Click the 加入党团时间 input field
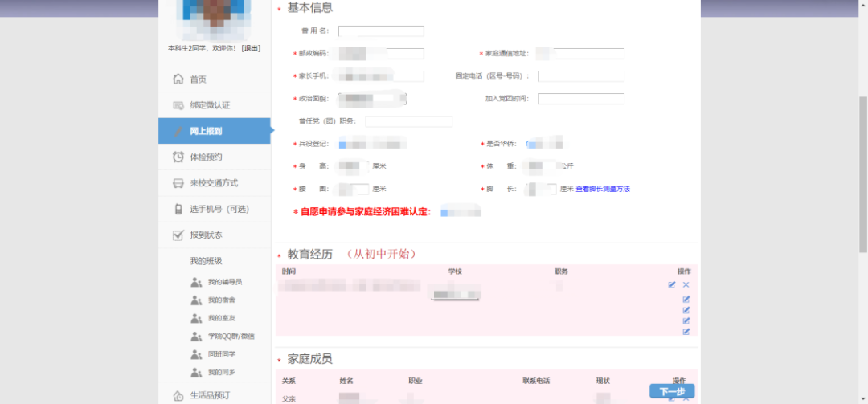The width and height of the screenshot is (868, 404). (581, 99)
